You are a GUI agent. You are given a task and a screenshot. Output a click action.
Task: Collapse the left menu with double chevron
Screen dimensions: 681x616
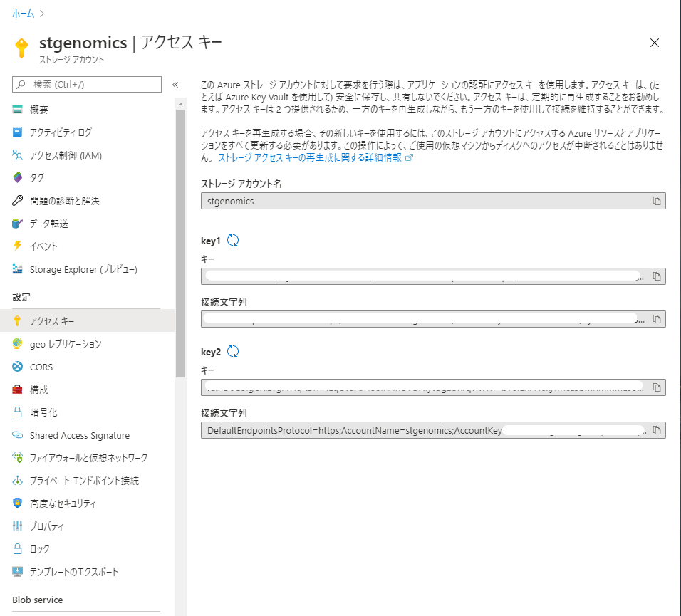[175, 85]
